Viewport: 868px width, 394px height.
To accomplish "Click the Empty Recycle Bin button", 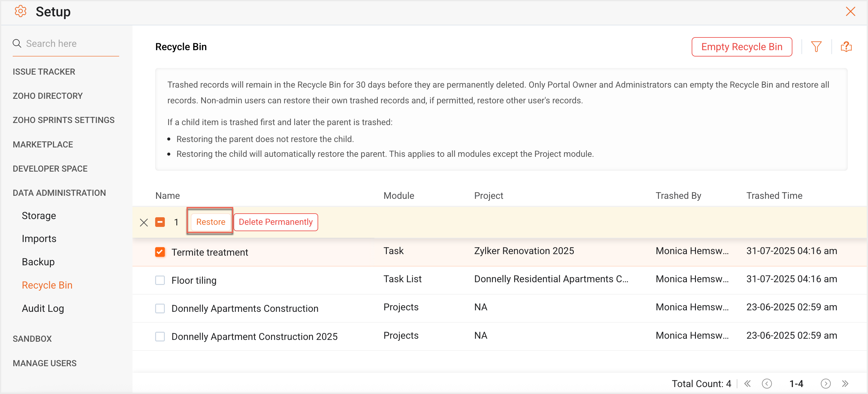I will [x=741, y=47].
